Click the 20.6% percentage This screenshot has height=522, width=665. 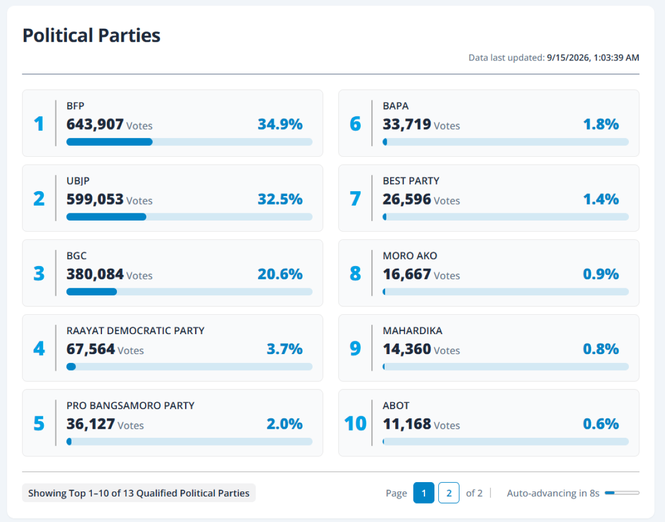(280, 274)
